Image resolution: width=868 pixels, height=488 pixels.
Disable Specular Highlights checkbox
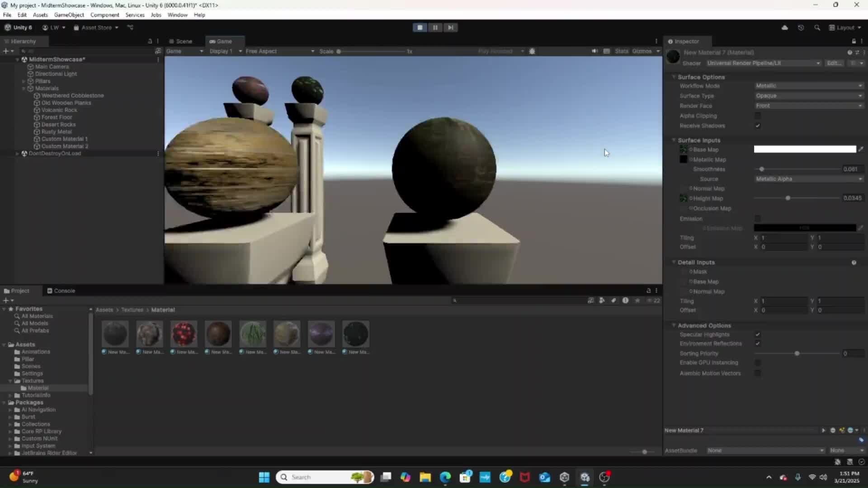coord(758,334)
